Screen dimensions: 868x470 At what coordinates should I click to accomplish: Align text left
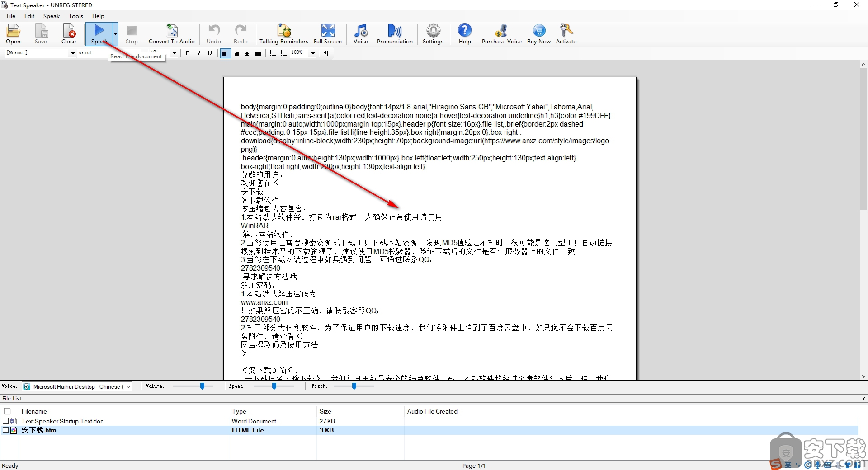(x=225, y=53)
